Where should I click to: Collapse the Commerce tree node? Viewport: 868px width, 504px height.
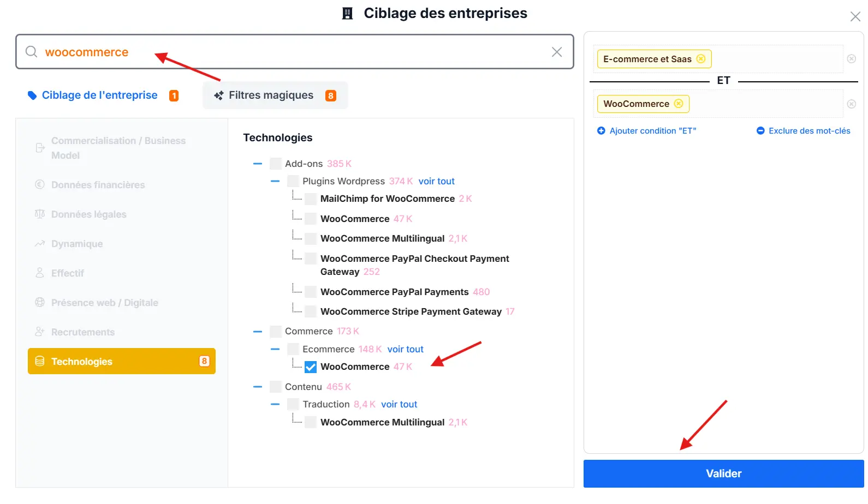[258, 331]
